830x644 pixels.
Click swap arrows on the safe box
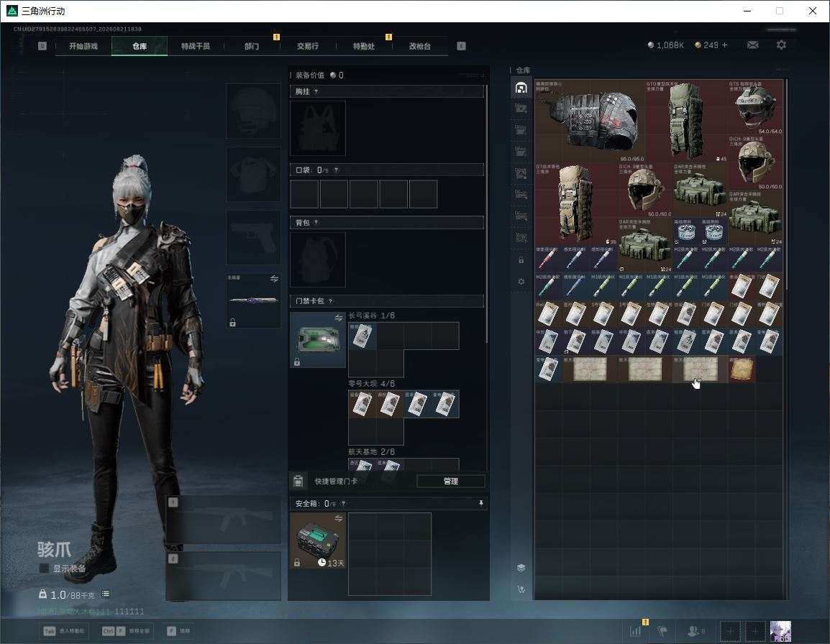[x=339, y=519]
